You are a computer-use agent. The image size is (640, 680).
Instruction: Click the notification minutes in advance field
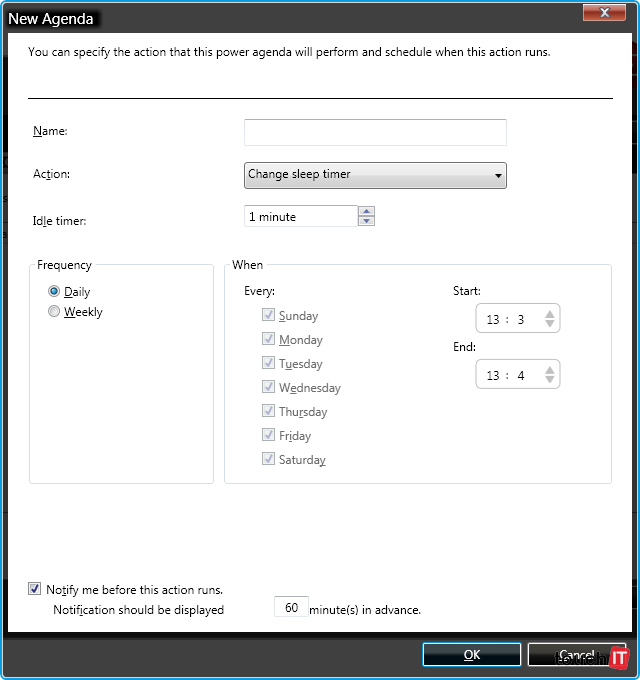(291, 607)
